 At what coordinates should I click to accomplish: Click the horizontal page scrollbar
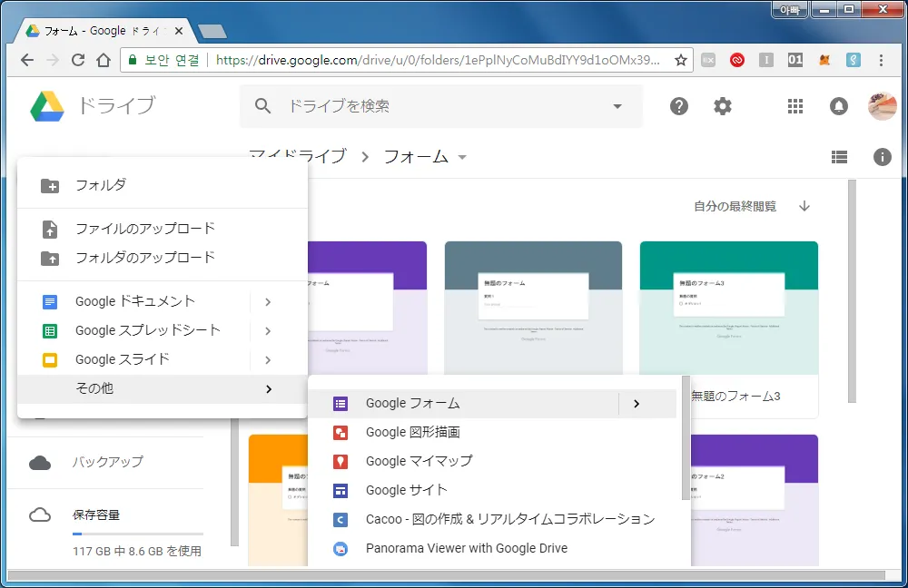(446, 576)
